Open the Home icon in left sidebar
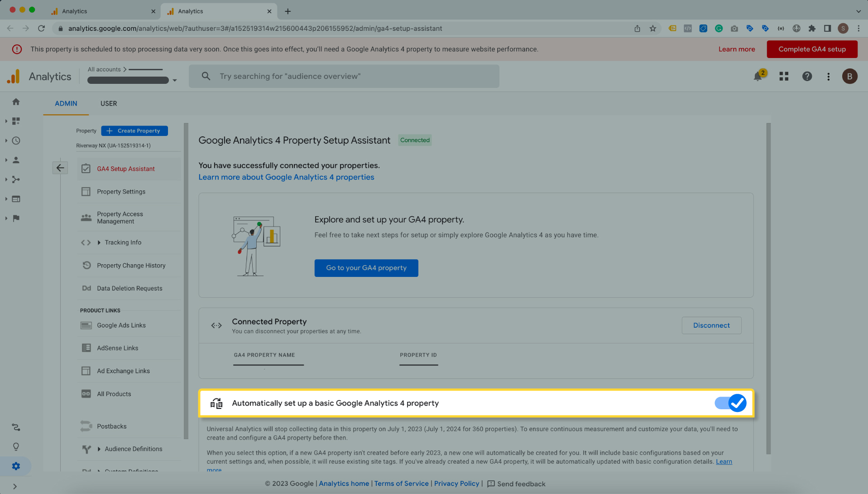Viewport: 868px width, 494px height. (x=16, y=102)
